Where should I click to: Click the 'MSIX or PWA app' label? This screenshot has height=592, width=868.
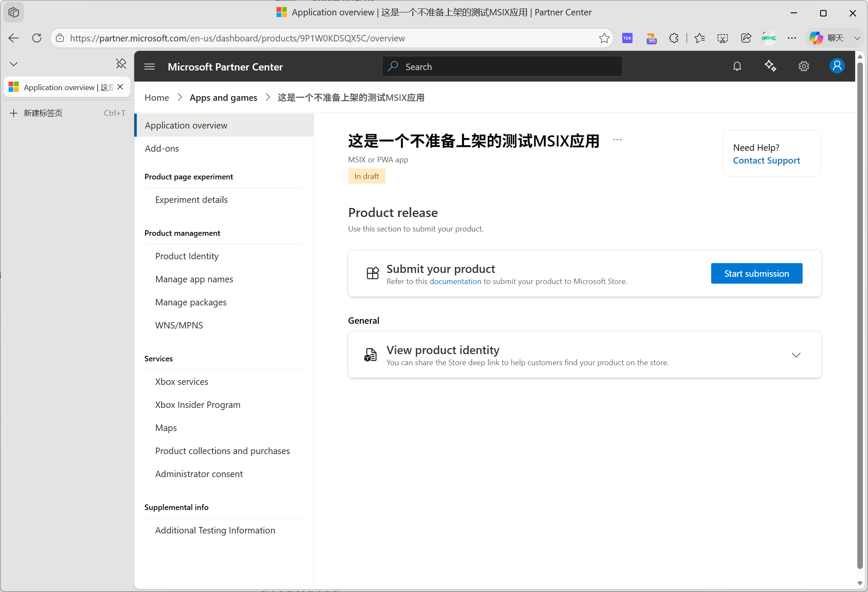coord(378,159)
